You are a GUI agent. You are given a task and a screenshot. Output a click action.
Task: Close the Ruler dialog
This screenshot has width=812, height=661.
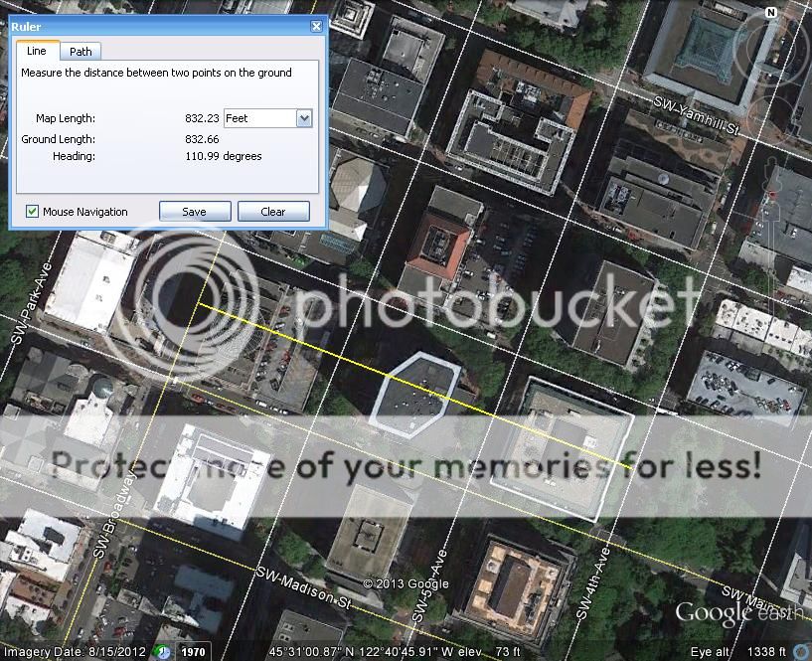click(316, 27)
